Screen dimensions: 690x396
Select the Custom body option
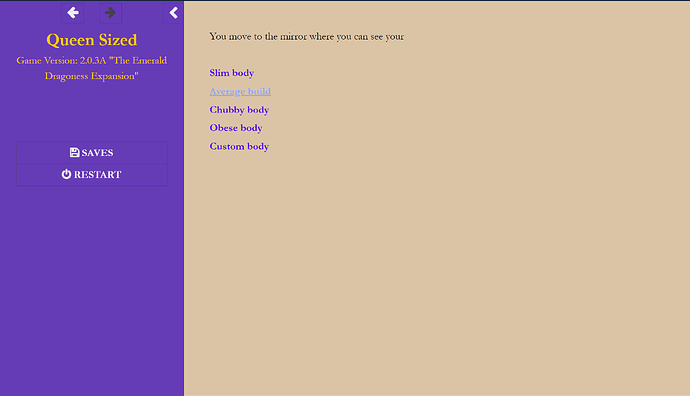[239, 146]
